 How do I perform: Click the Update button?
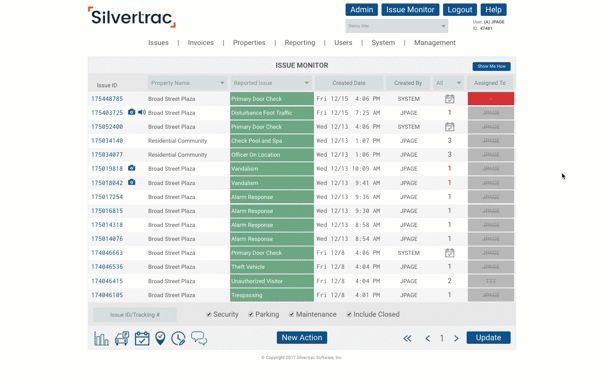tap(488, 337)
